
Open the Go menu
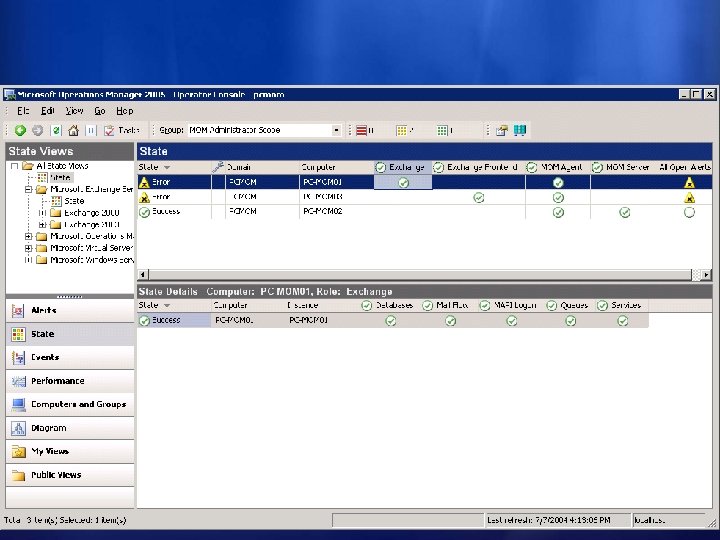coord(100,111)
